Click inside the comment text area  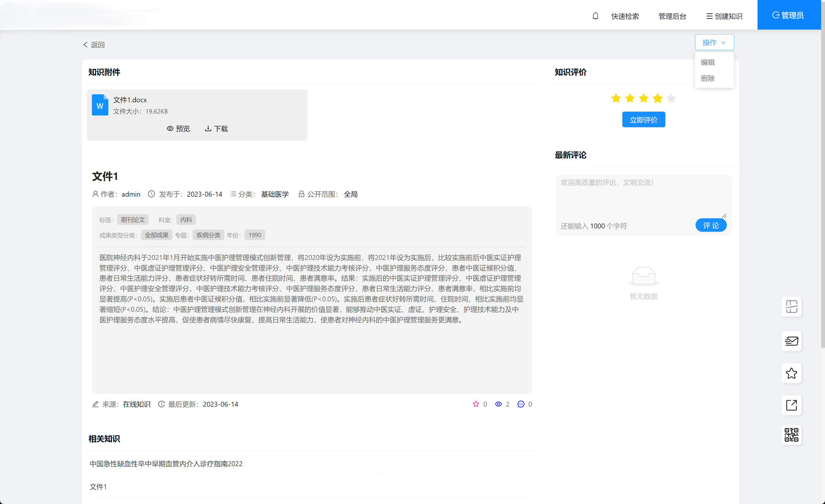coord(643,197)
